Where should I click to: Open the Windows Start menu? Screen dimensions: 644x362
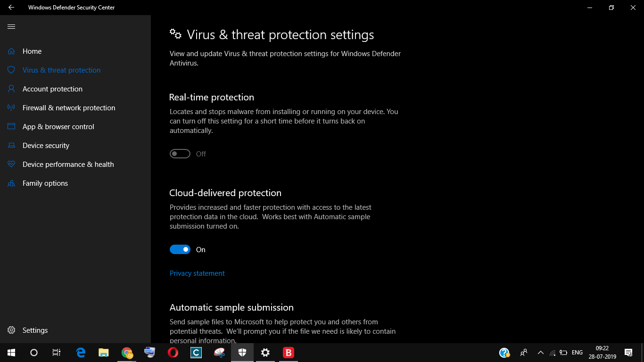[x=11, y=353]
